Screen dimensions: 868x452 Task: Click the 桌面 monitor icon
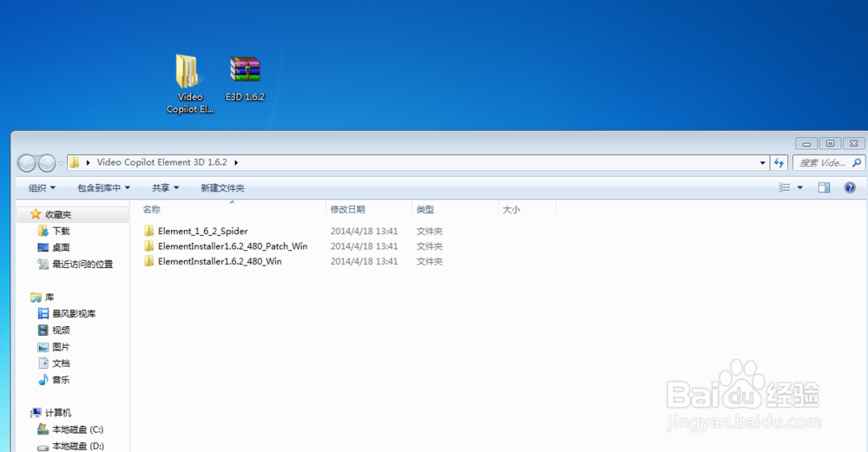[43, 247]
